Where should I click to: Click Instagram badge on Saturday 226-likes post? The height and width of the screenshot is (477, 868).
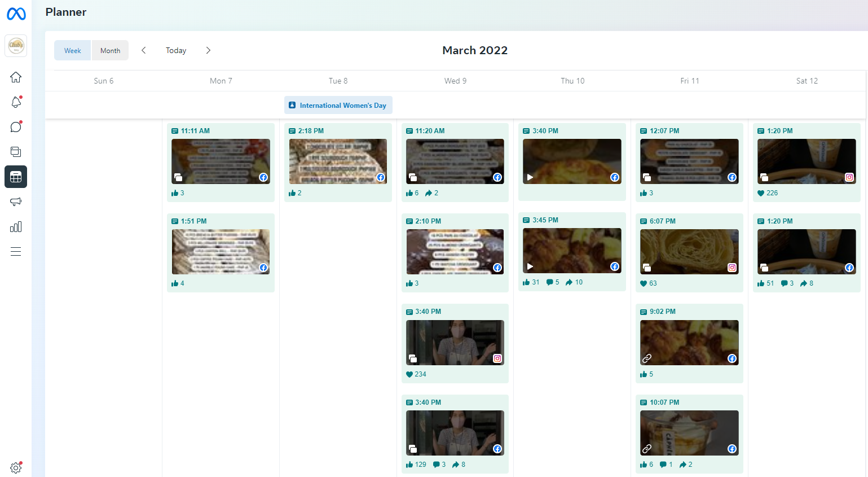coord(849,177)
